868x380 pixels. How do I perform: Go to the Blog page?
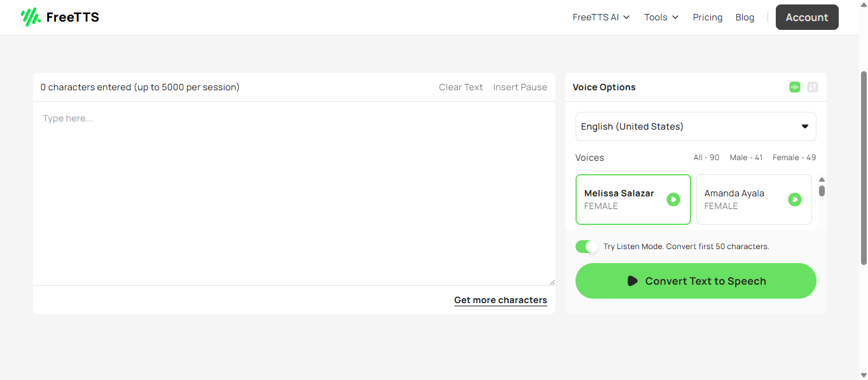click(x=745, y=17)
